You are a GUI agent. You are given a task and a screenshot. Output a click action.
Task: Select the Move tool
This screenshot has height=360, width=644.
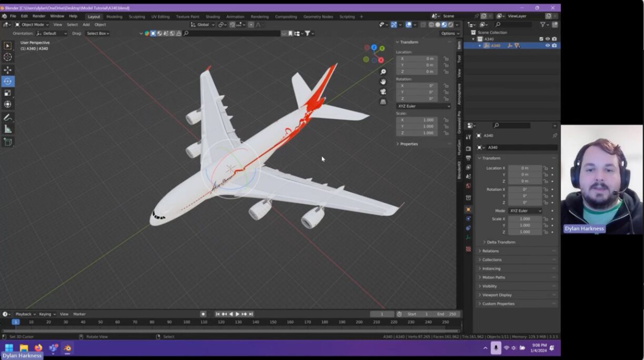8,70
